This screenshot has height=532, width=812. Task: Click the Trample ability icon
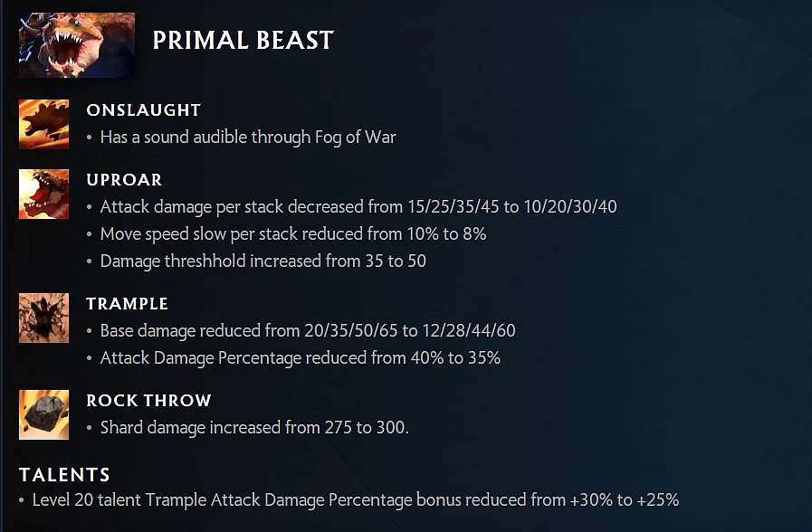pyautogui.click(x=44, y=318)
